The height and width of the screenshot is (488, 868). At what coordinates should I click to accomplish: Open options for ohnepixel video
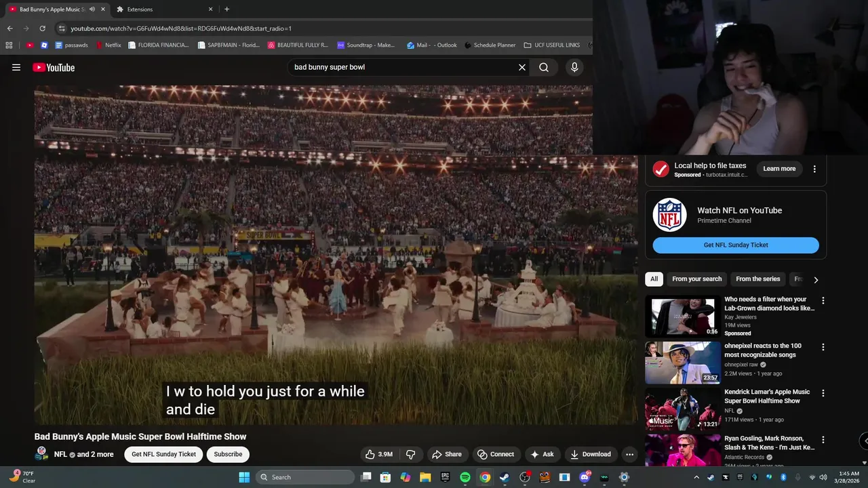point(823,347)
